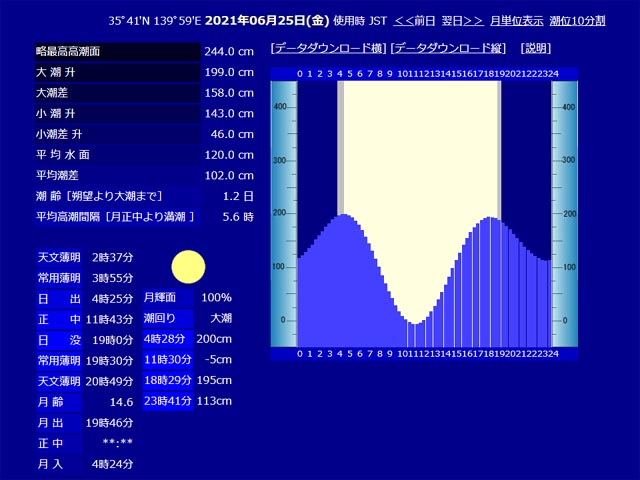
Task: Click the 11時30分 low tide time cell
Action: coord(168,360)
